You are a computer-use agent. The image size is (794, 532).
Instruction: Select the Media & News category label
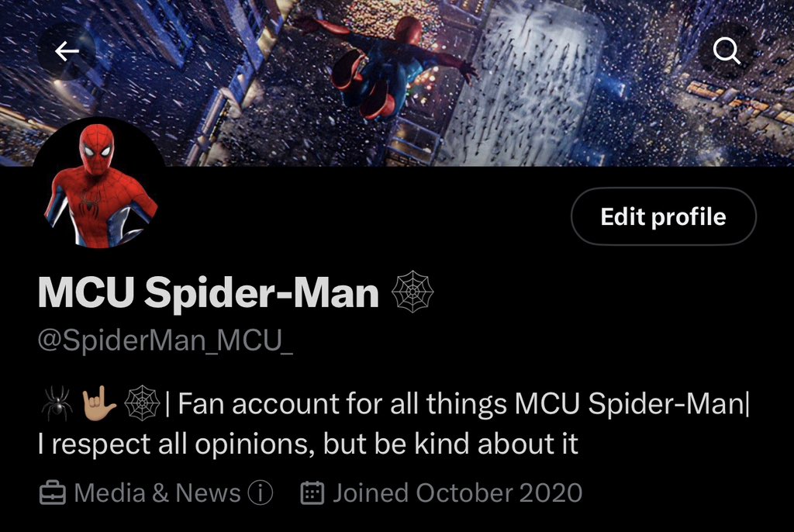(157, 493)
